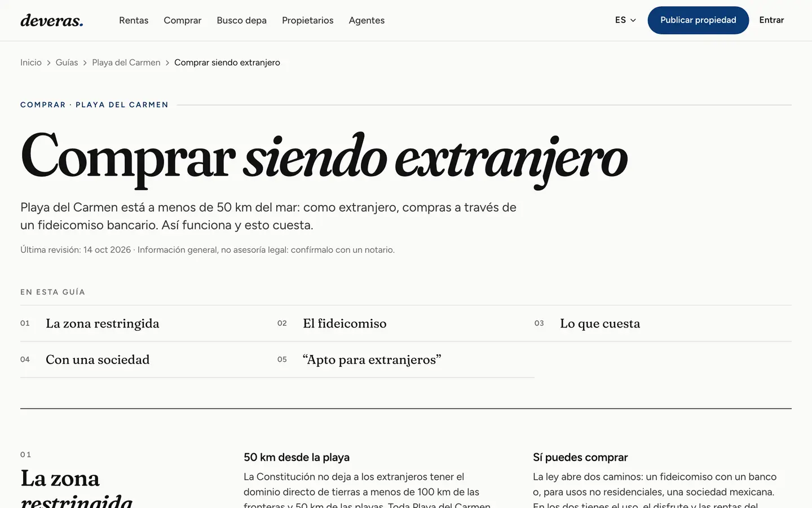Click the deveras logo
Viewport: 812px width, 508px height.
coord(52,20)
